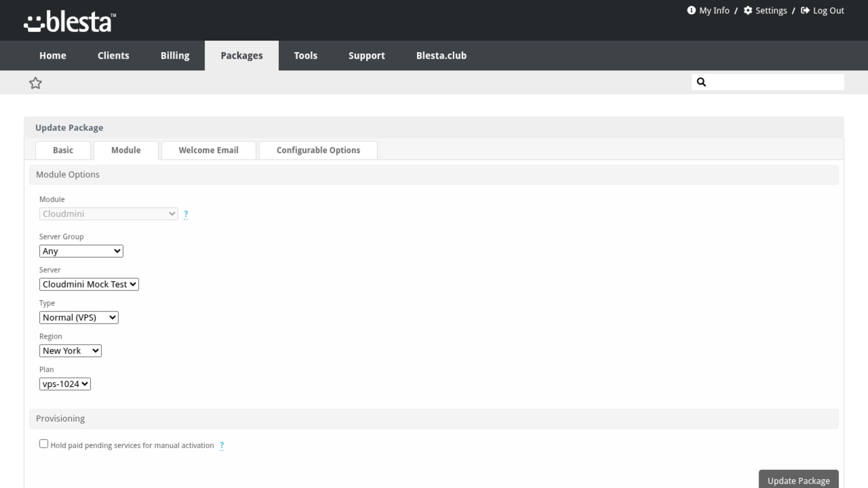This screenshot has width=868, height=488.
Task: Click the Plan field label
Action: (47, 370)
